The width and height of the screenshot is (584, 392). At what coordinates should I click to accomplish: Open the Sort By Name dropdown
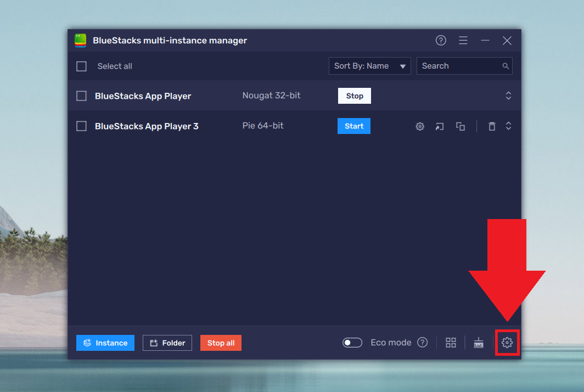pyautogui.click(x=369, y=65)
